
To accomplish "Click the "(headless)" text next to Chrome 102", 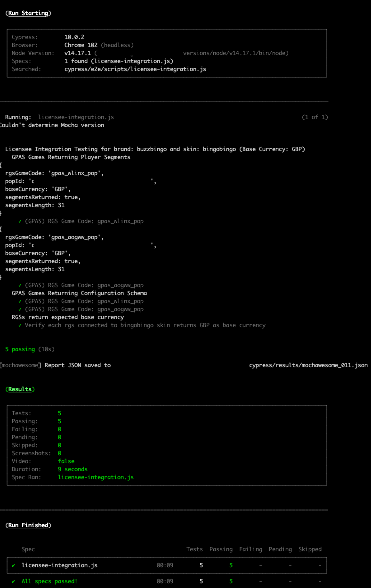I will [117, 45].
